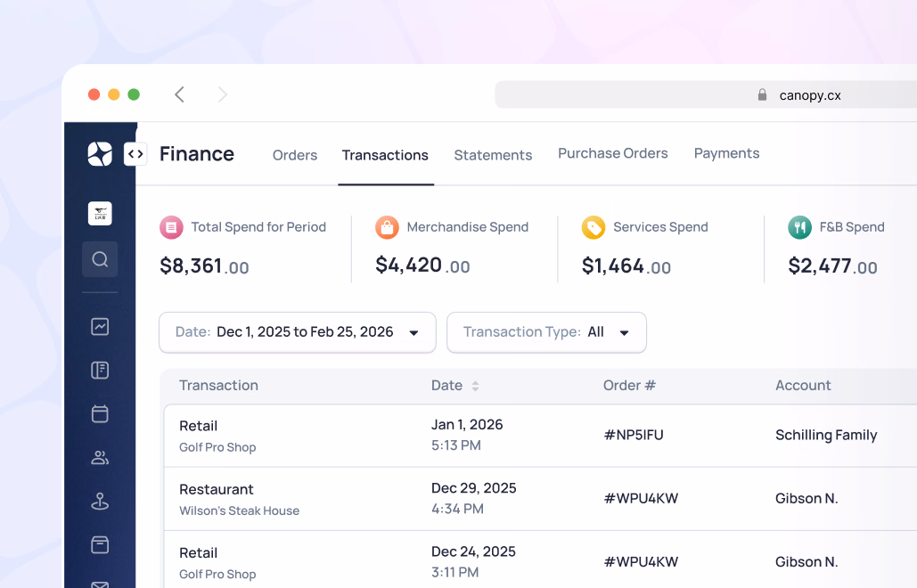The width and height of the screenshot is (917, 588).
Task: Select the Transactions tab
Action: click(385, 155)
